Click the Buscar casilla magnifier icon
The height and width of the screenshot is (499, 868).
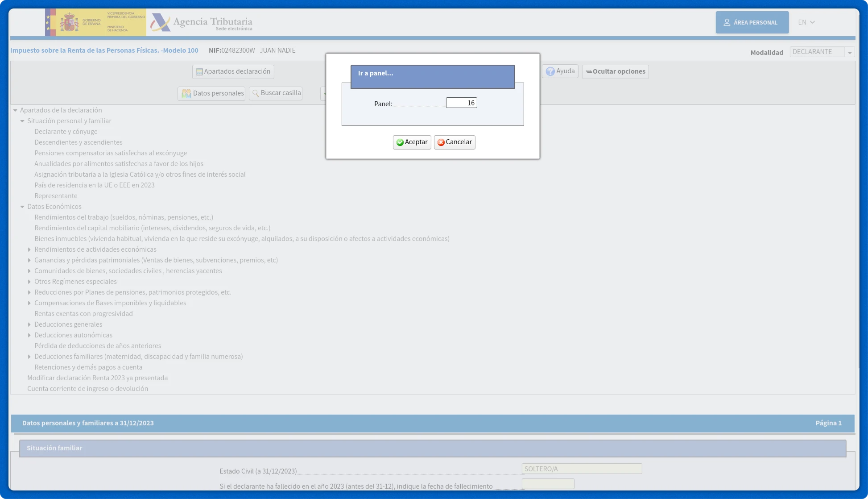point(256,93)
